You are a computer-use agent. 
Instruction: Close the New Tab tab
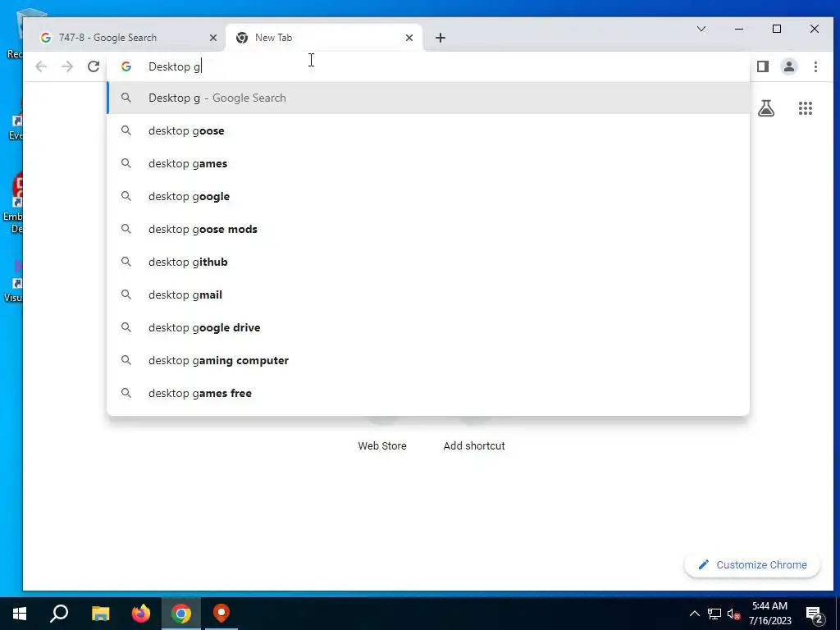tap(409, 38)
